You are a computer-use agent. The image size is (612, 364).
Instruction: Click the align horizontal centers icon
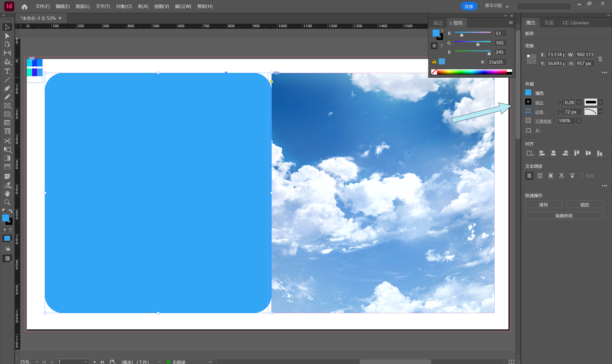tap(553, 153)
